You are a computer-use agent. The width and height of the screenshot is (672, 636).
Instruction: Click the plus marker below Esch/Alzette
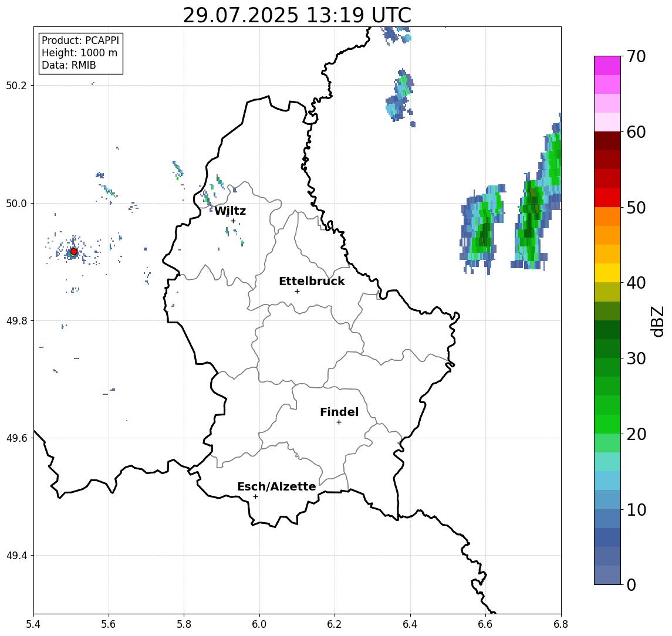(255, 497)
